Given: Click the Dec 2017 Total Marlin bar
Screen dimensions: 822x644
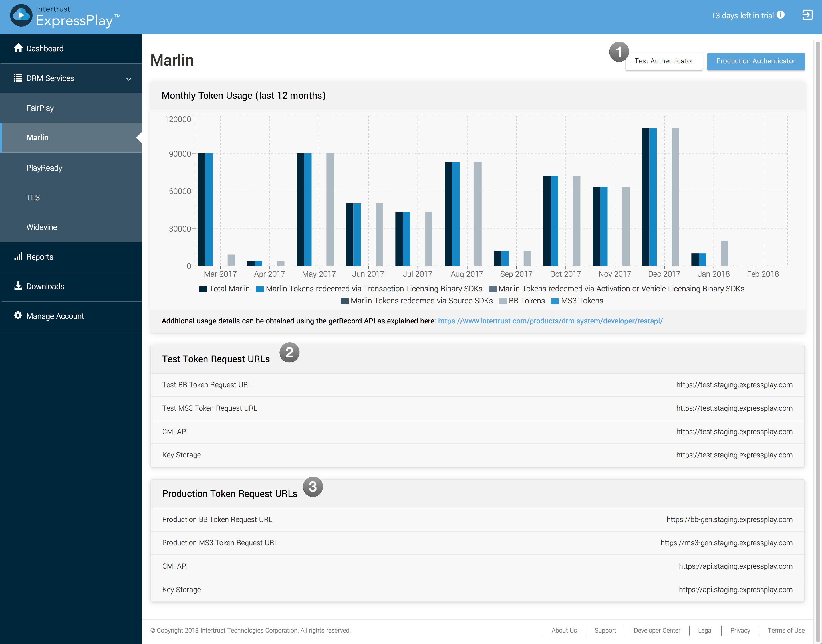Looking at the screenshot, I should [x=645, y=197].
